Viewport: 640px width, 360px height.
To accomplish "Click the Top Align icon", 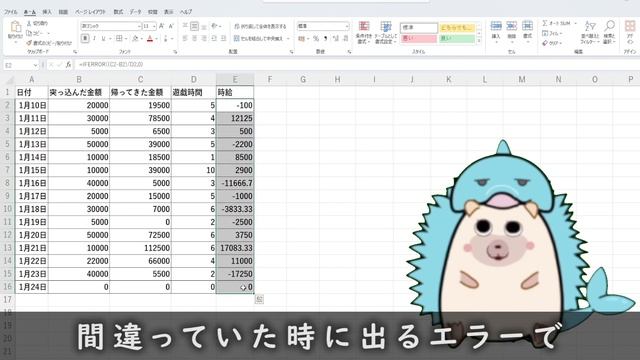I will (185, 26).
